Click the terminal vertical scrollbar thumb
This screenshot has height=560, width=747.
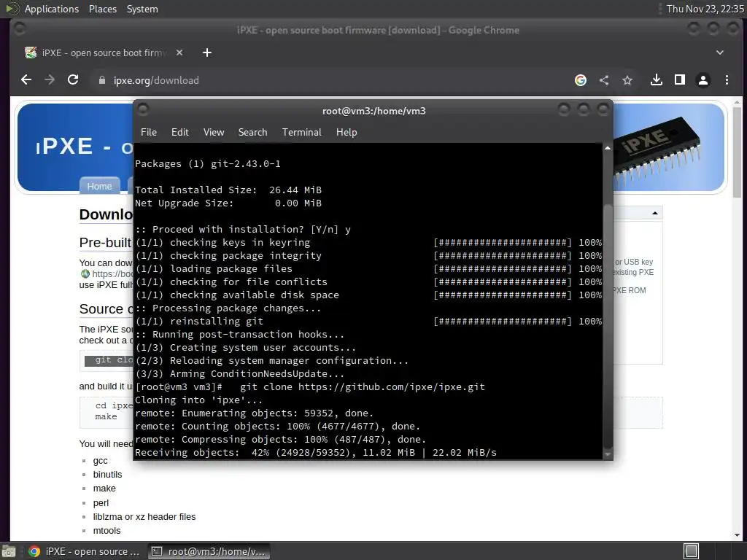point(608,325)
